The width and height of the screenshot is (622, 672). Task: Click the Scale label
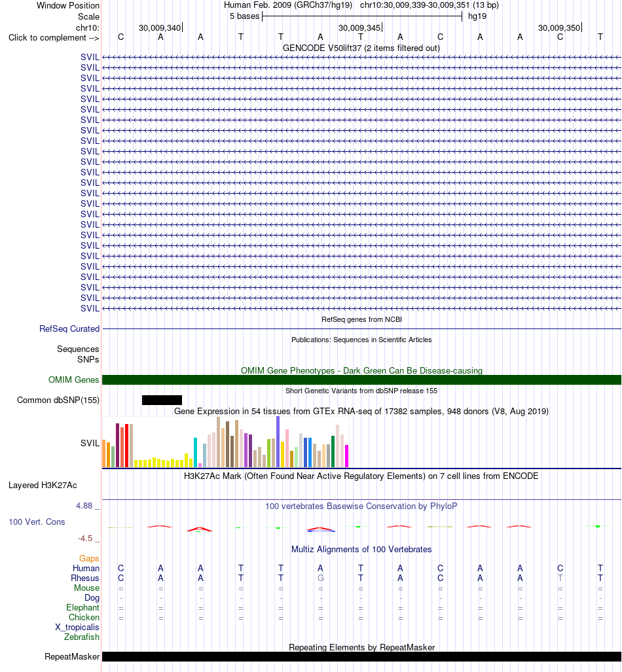coord(88,17)
